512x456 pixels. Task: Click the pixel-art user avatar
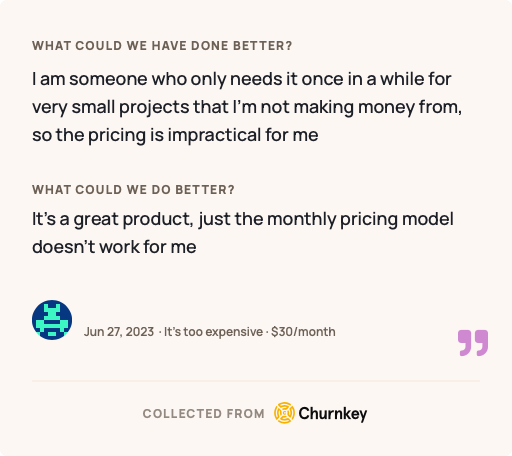tap(52, 320)
